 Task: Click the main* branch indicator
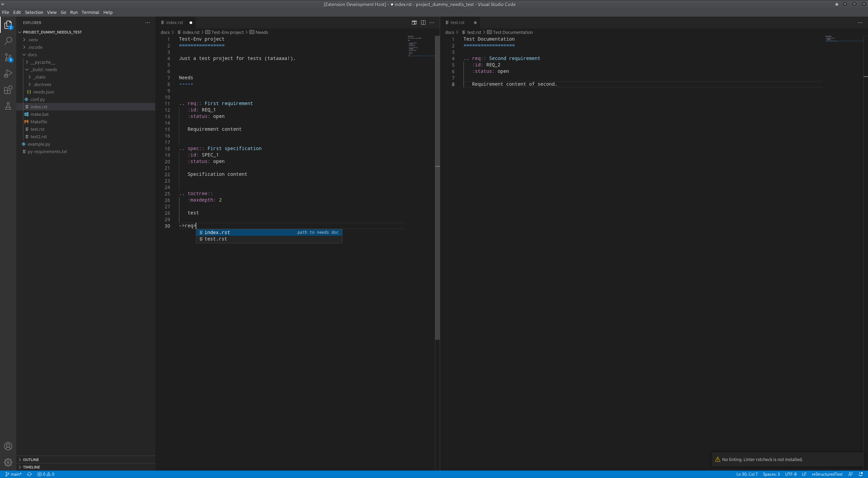coord(14,474)
